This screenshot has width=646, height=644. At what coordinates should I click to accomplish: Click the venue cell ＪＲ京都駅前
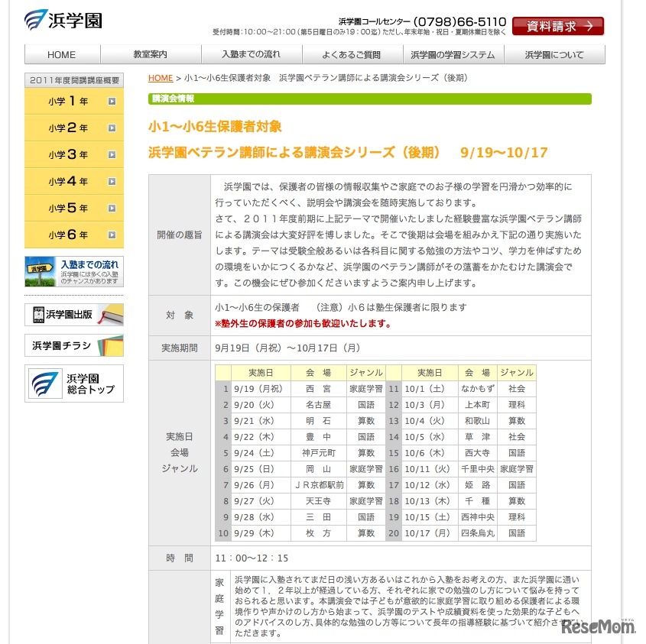[319, 485]
